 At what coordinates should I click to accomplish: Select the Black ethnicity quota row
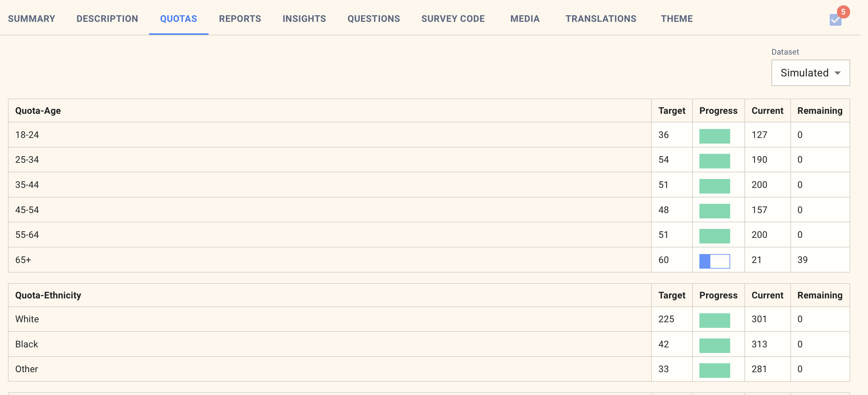point(26,344)
